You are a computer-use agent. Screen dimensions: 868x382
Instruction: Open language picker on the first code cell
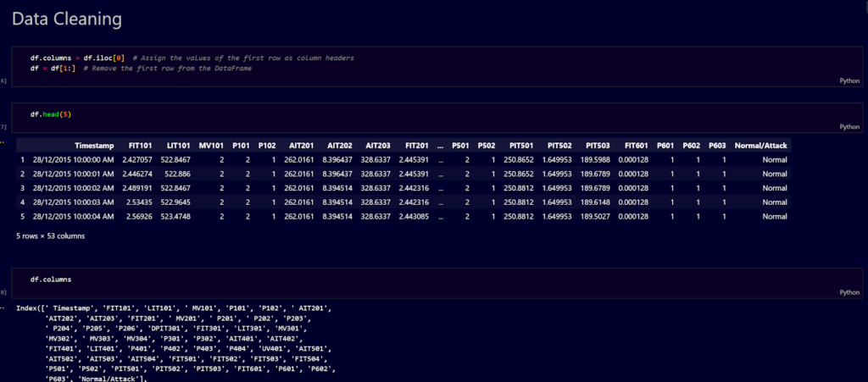[x=849, y=81]
